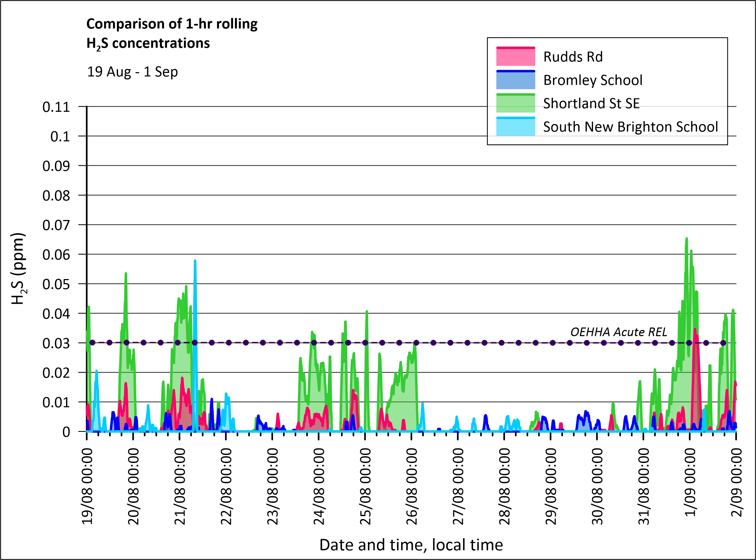756x560 pixels.
Task: Click the H2S (ppm) y-axis title
Action: click(18, 268)
